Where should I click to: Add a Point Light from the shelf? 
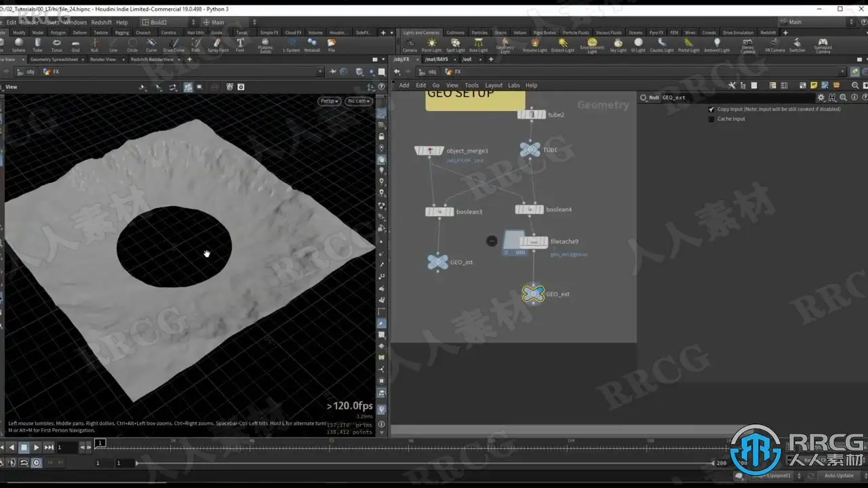(x=431, y=45)
